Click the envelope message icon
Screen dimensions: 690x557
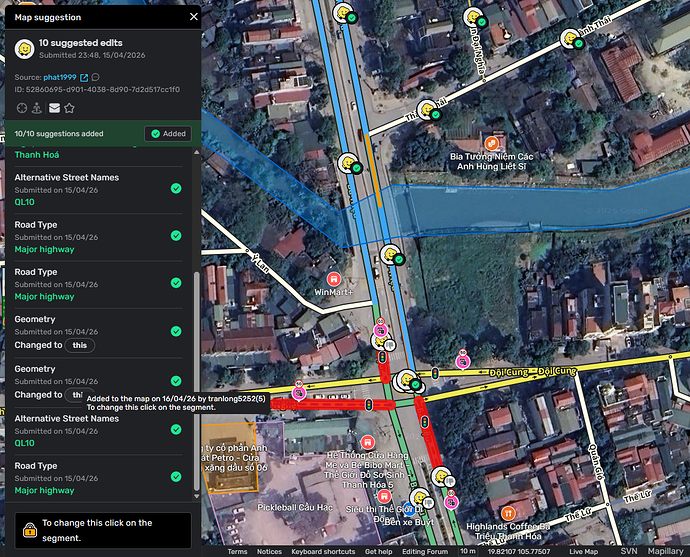(x=54, y=108)
